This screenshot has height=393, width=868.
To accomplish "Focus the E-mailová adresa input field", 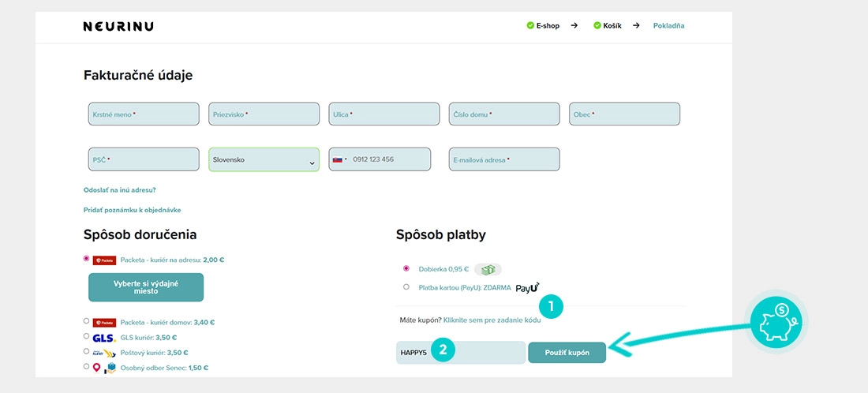I will click(504, 159).
